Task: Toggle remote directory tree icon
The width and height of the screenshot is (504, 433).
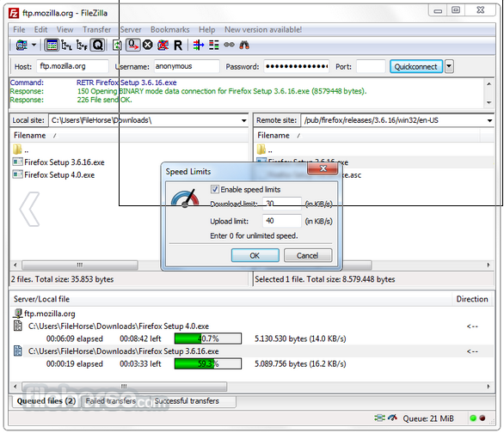Action: [82, 46]
